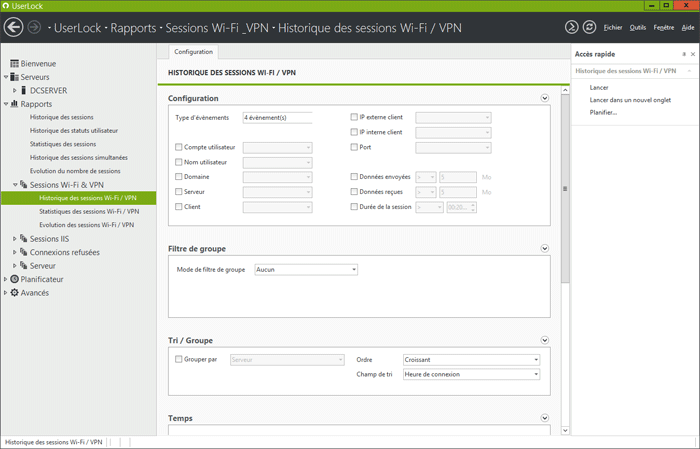Collapse the Configuration section chevron
The height and width of the screenshot is (449, 700).
point(545,98)
